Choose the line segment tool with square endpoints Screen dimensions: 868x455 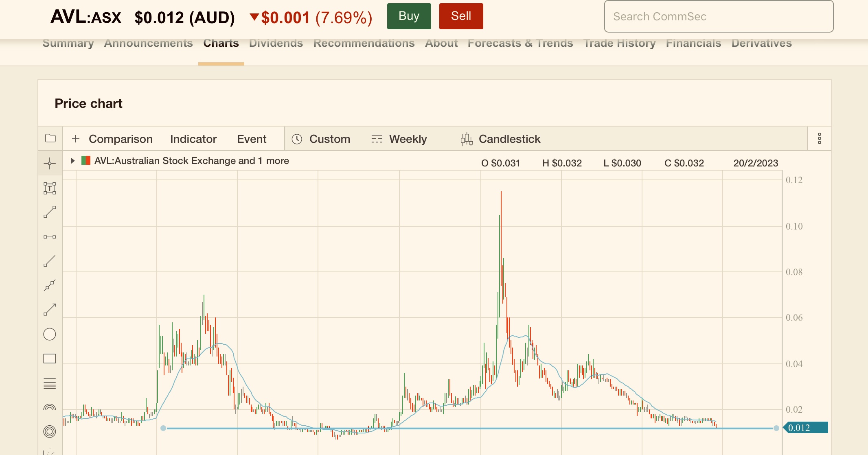[50, 212]
